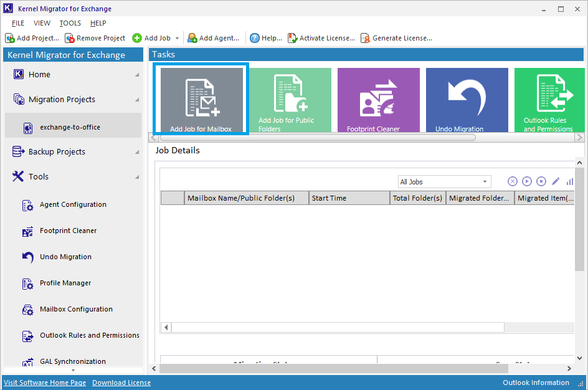Click Mailbox Name/Public Folder(s) column header
The image size is (588, 390).
(247, 198)
